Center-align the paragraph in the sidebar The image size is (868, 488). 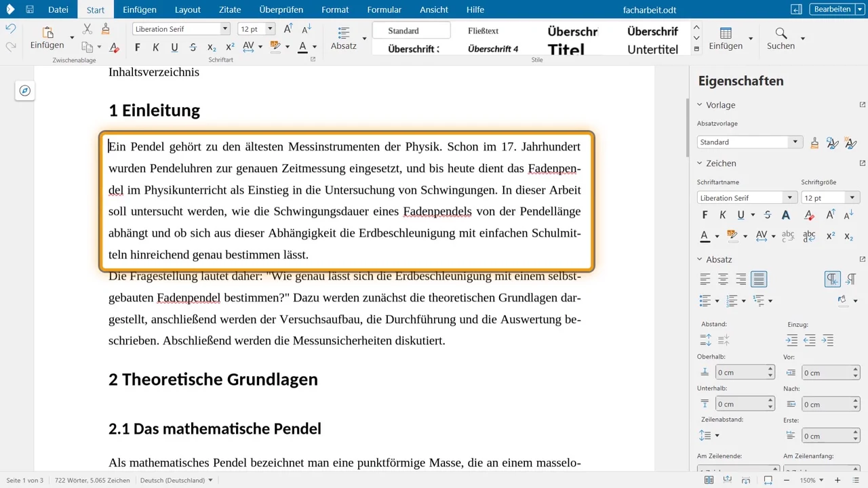coord(724,279)
